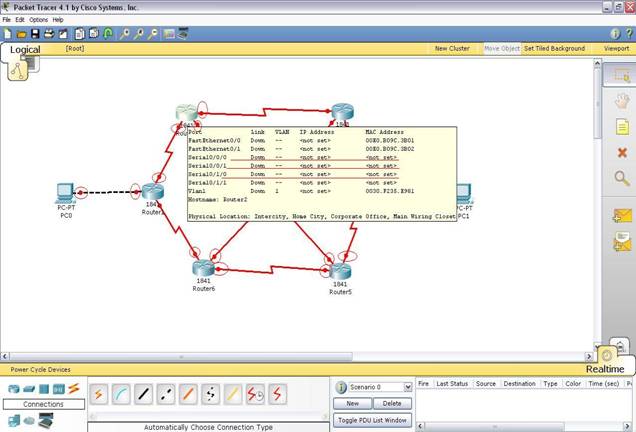Open the Help question mark icon

tap(629, 34)
